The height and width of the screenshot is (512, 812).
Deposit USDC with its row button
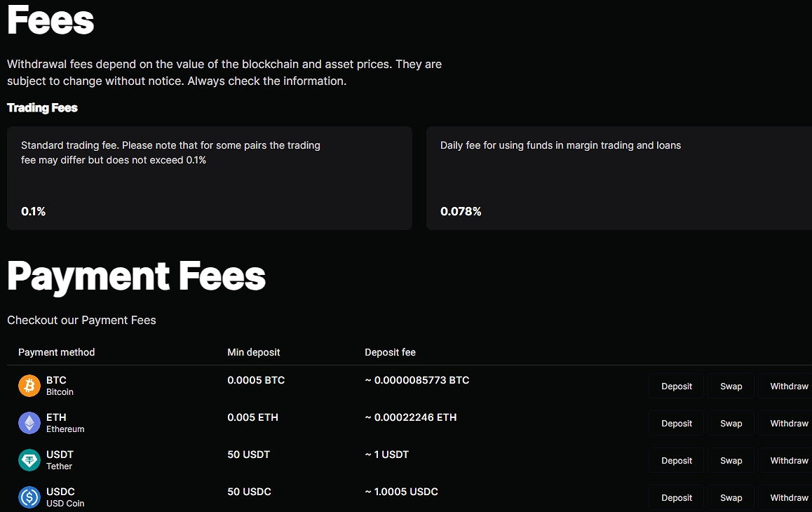(676, 498)
